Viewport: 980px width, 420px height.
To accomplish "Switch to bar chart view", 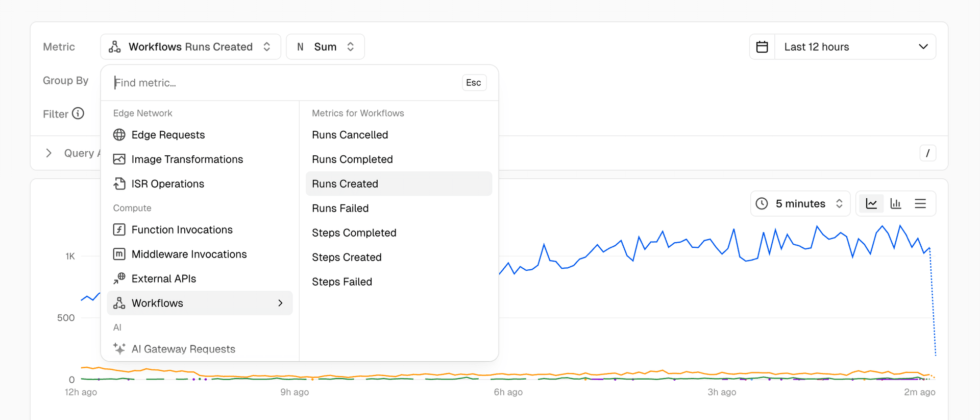I will (896, 204).
